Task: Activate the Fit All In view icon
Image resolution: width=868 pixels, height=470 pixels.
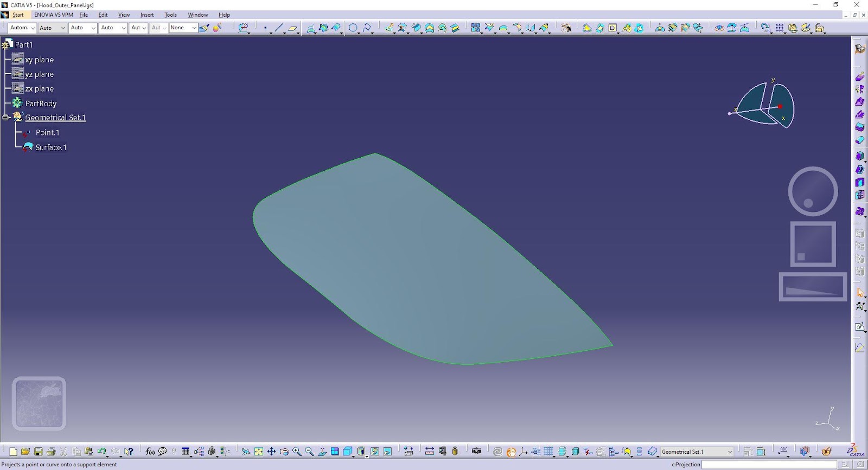Action: click(x=259, y=452)
